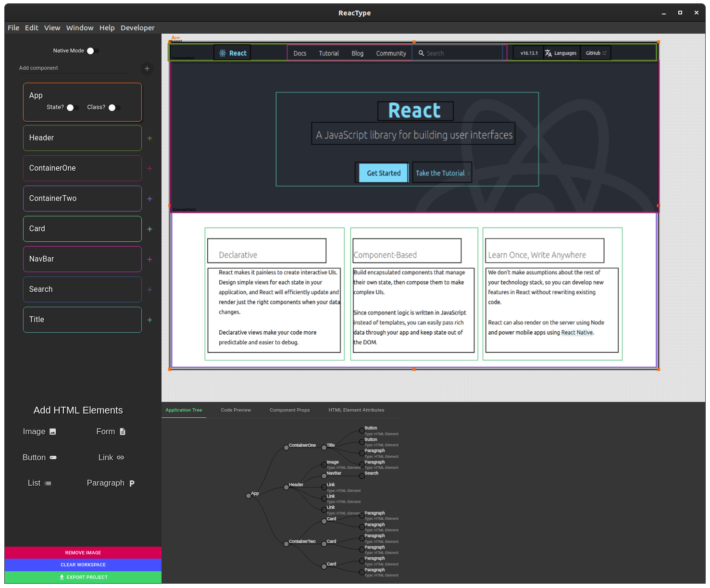Click the Blog link in canvas navbar
710x588 pixels.
(357, 53)
